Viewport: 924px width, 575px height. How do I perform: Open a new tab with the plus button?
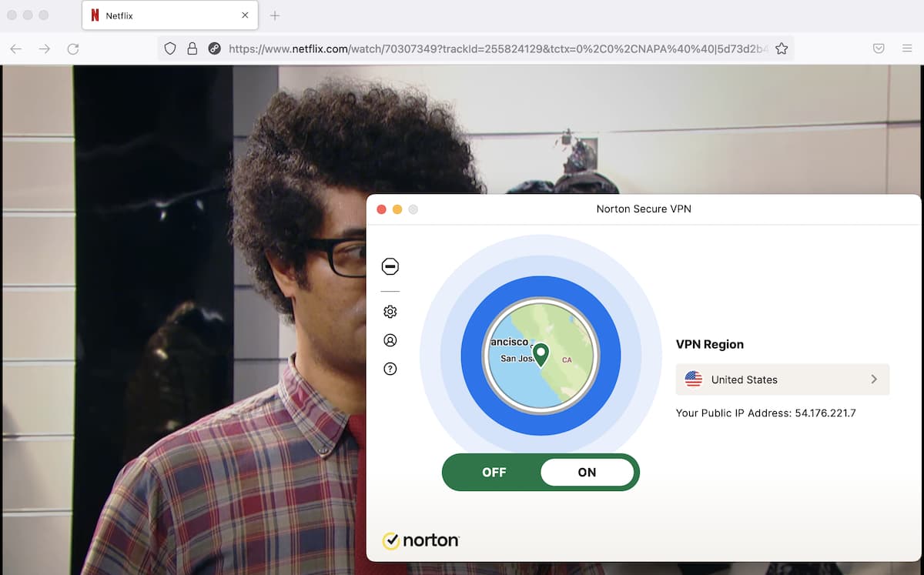pos(276,15)
